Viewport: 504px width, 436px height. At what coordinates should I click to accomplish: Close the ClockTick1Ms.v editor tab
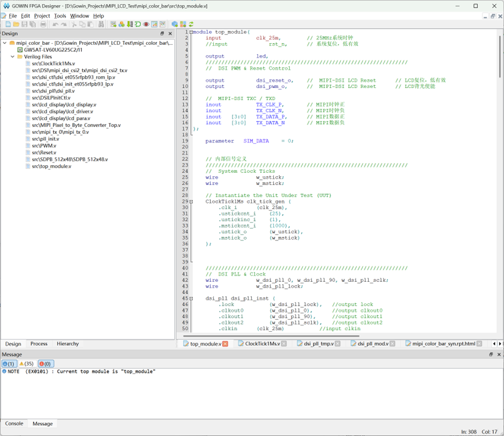(x=284, y=344)
